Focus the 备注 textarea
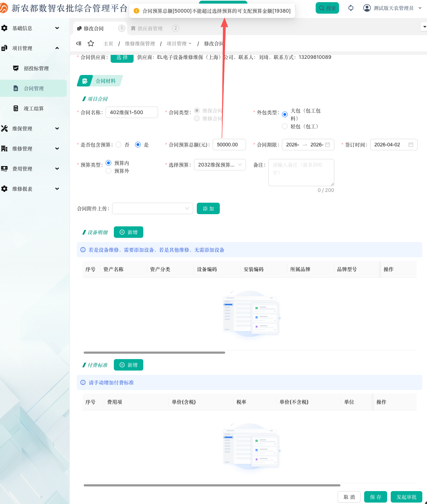The height and width of the screenshot is (504, 427). (301, 173)
